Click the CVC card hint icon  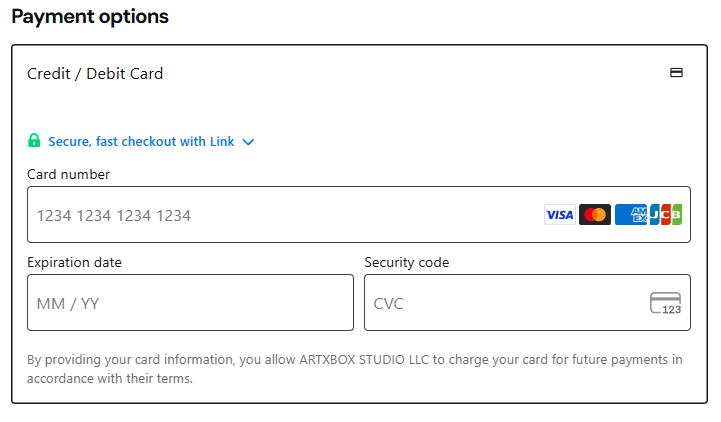[x=665, y=303]
